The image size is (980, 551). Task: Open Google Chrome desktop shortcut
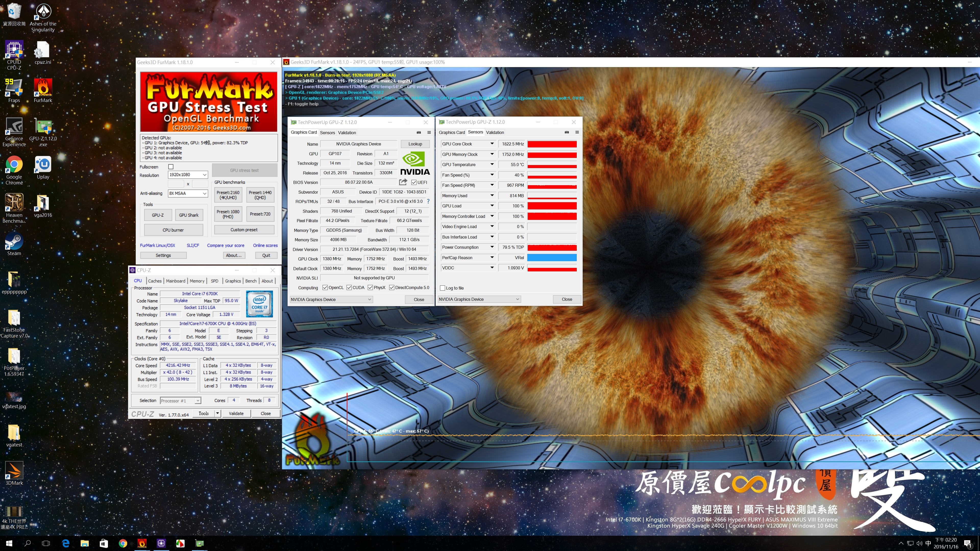[x=14, y=170]
